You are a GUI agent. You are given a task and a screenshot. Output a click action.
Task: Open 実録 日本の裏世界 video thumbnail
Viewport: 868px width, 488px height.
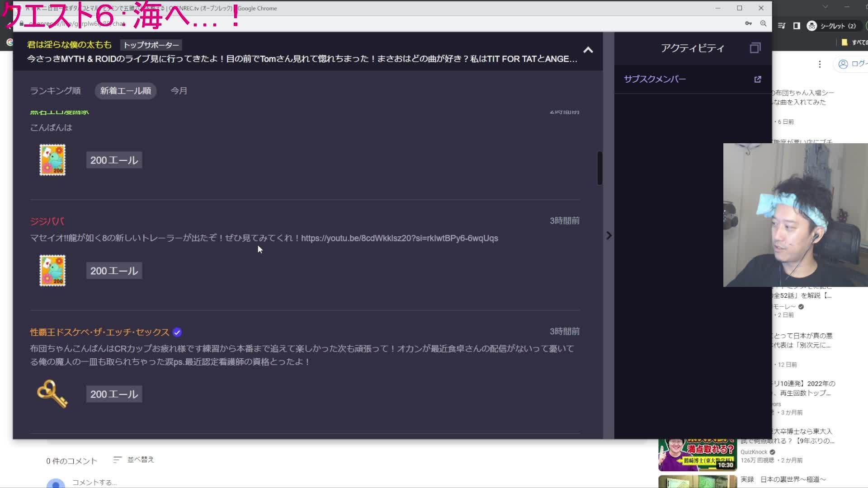pos(698,482)
